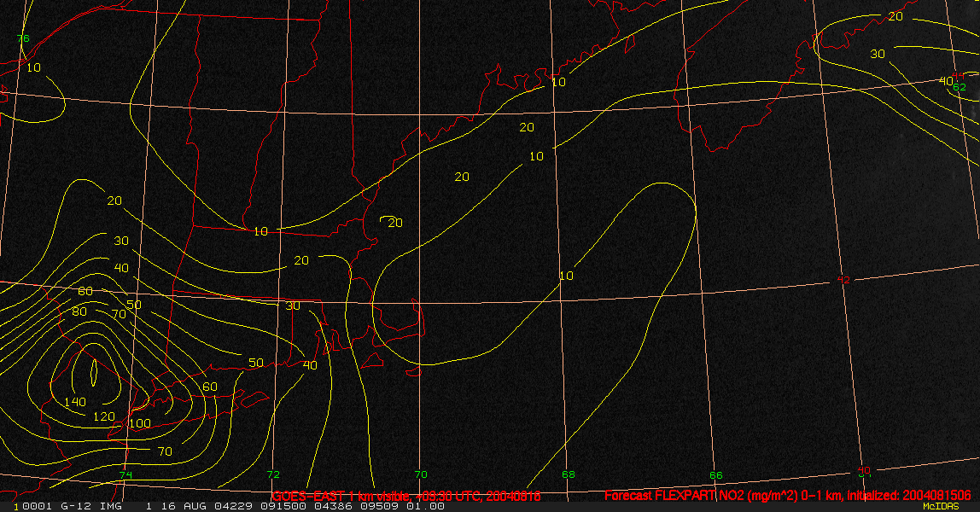The image size is (980, 512).
Task: Click the 100 contour label
Action: click(x=140, y=423)
